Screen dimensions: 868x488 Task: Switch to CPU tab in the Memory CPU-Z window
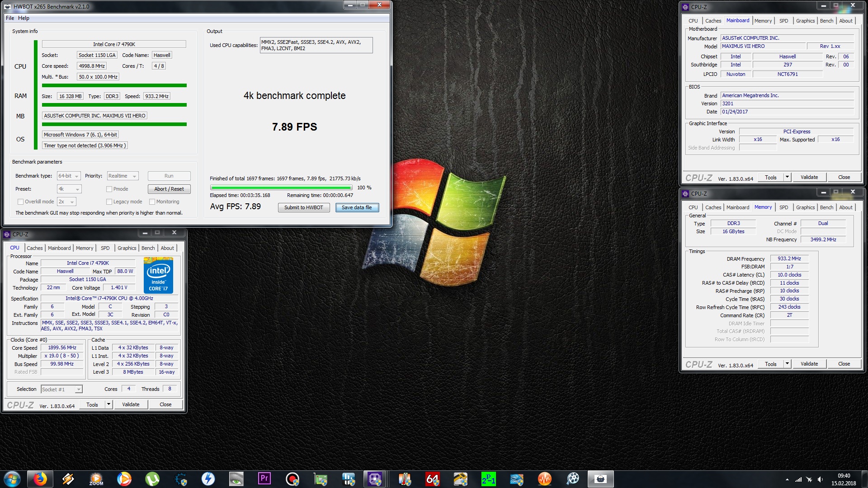tap(693, 207)
